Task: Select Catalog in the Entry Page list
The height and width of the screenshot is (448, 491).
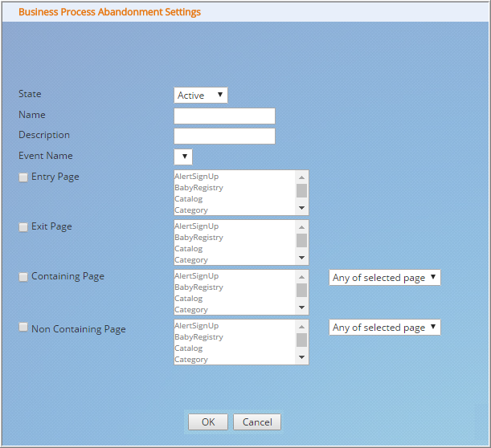Action: tap(189, 199)
